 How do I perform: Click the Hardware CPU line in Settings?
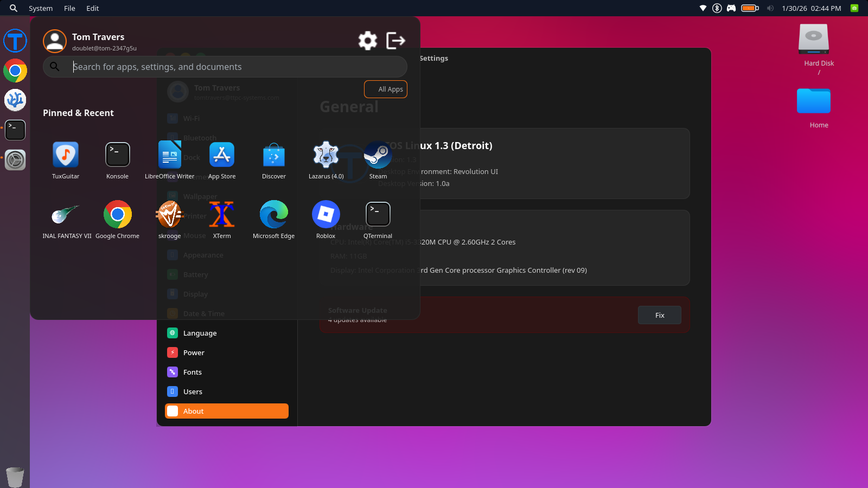click(x=423, y=242)
